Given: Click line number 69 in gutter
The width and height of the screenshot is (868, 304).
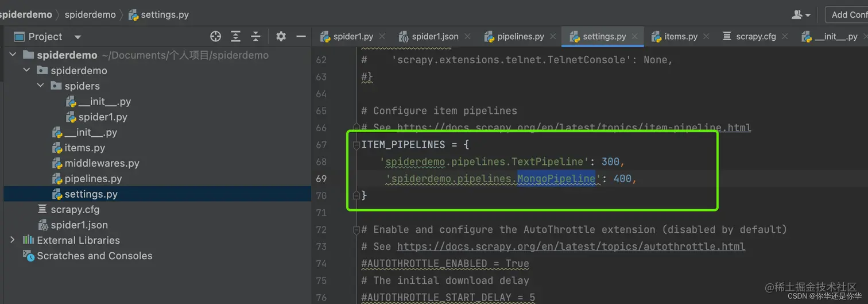Looking at the screenshot, I should [x=321, y=179].
